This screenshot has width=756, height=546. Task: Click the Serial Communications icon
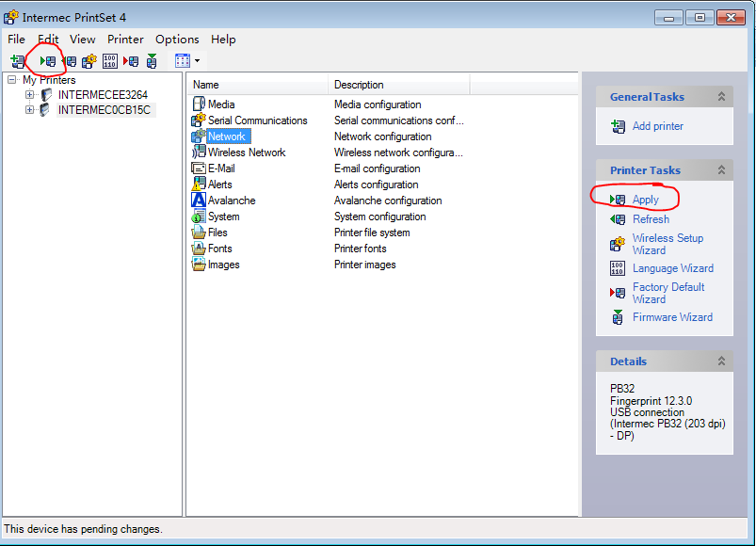coord(199,120)
